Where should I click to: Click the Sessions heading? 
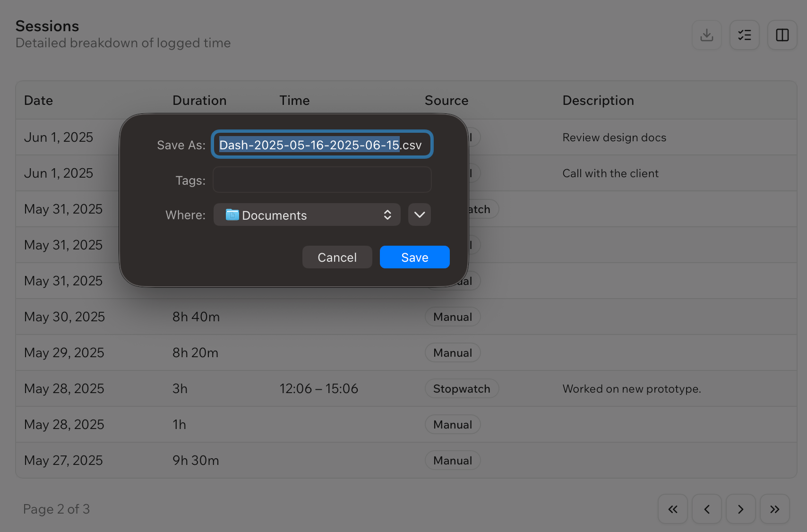(47, 26)
